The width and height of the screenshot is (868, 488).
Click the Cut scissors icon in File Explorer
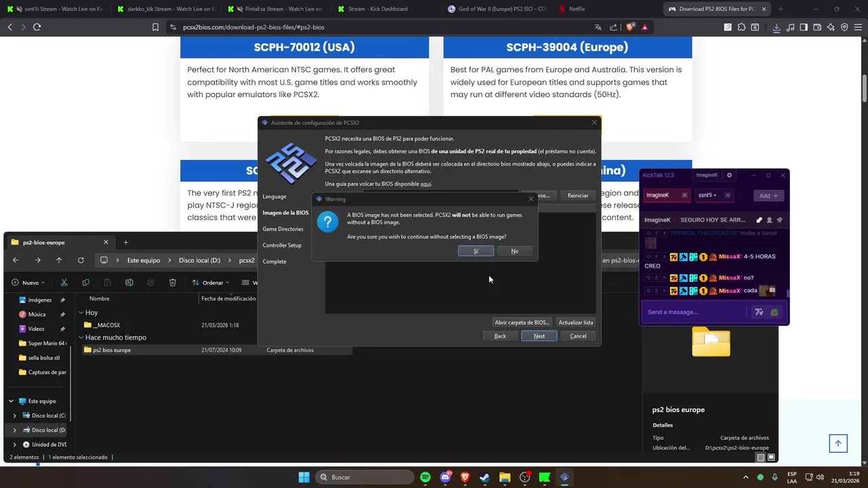(x=64, y=283)
